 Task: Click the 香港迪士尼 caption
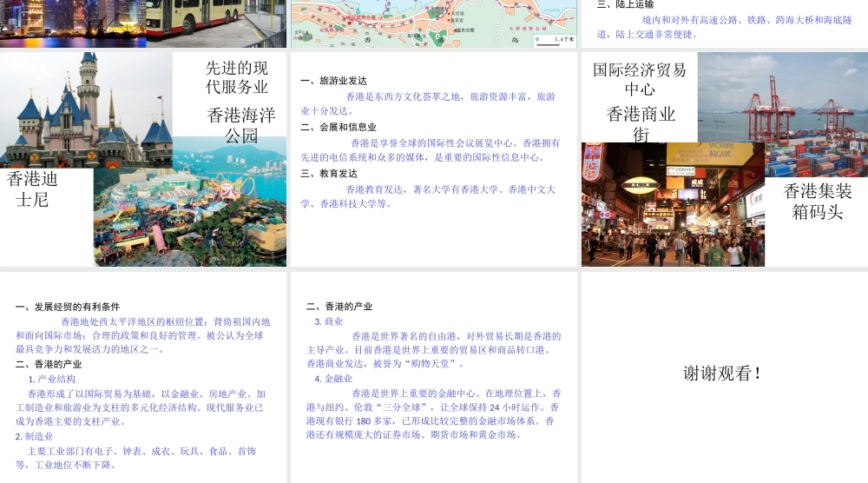point(32,189)
